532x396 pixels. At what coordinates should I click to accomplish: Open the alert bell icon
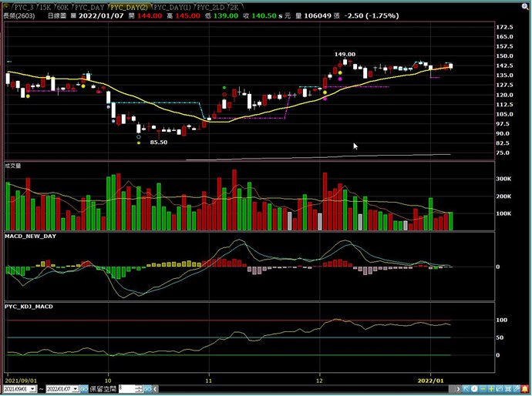coord(524,389)
